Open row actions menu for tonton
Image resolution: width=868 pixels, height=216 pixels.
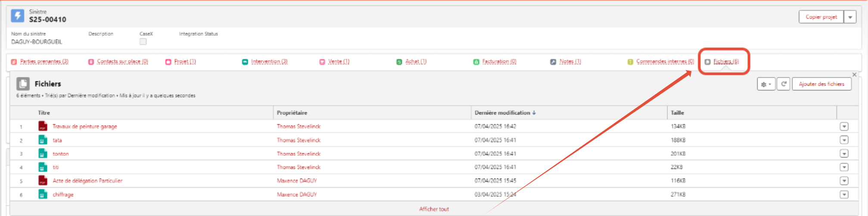844,154
